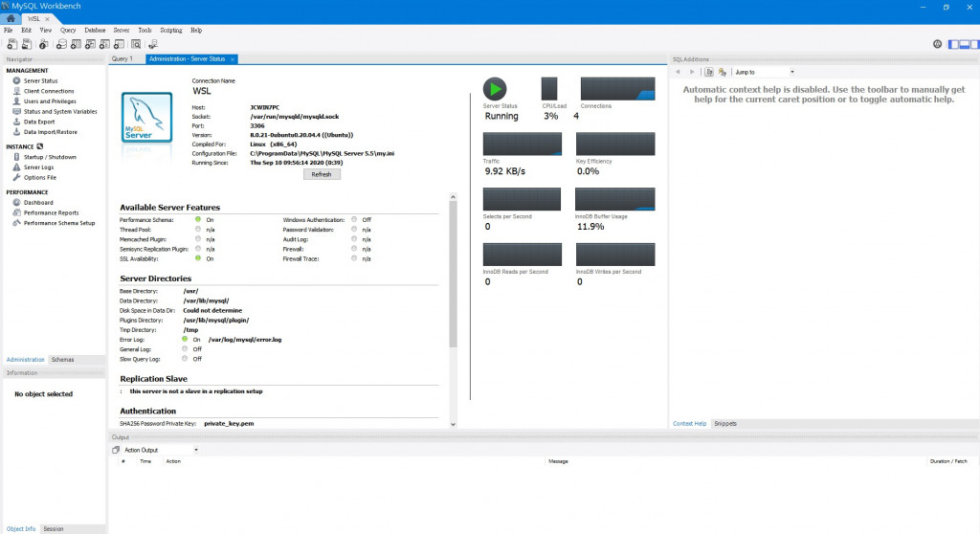Click the General Log Off indicator

[185, 349]
